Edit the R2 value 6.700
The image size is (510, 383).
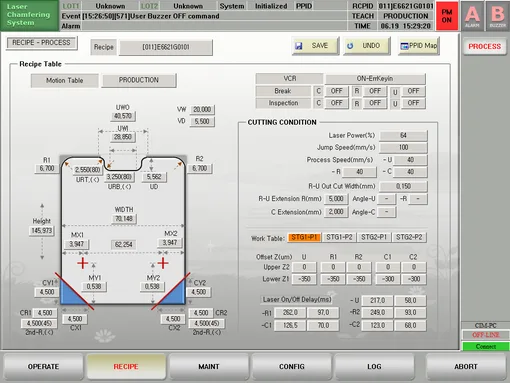(x=199, y=169)
